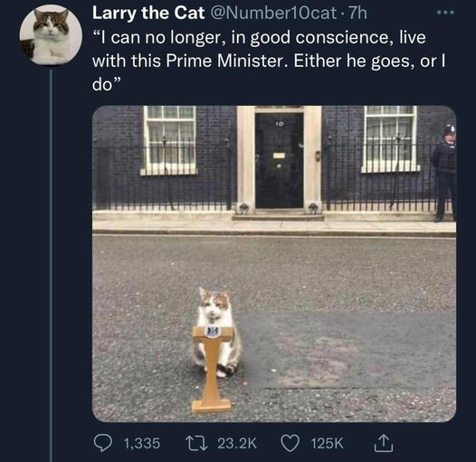The image size is (476, 462).
Task: Open Larry the Cat's profile avatar
Action: point(51,35)
